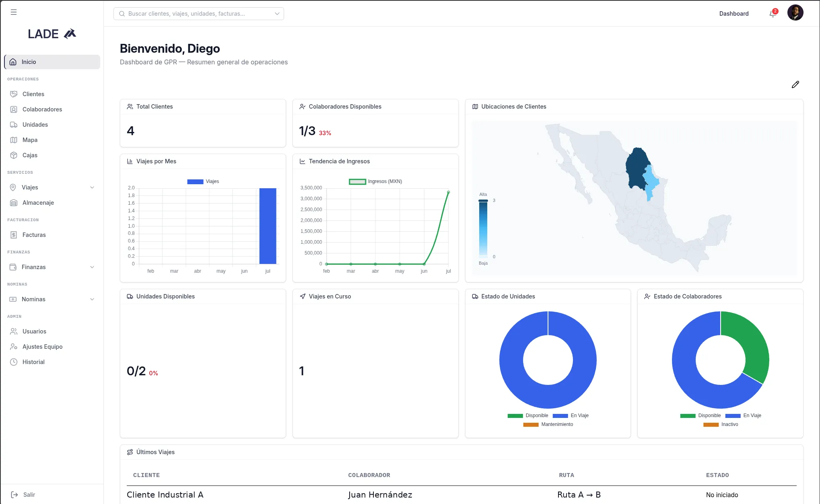Click the Alta-Baja map density scale
Viewport: 820px width, 504px height.
click(483, 228)
